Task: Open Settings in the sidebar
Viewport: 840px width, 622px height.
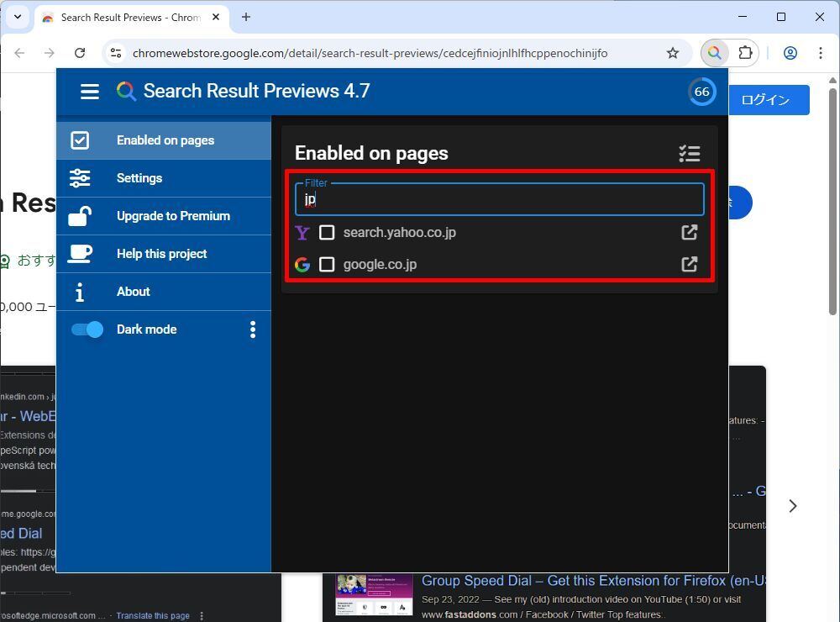Action: (x=164, y=178)
